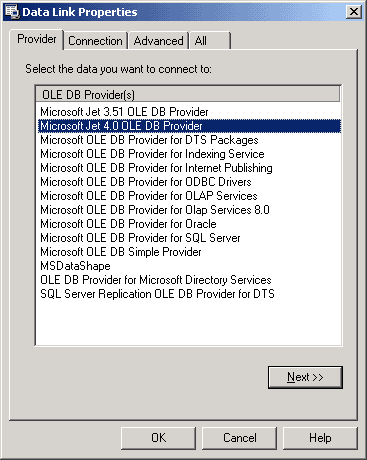Click the Cancel button
The width and height of the screenshot is (367, 460).
click(x=239, y=438)
